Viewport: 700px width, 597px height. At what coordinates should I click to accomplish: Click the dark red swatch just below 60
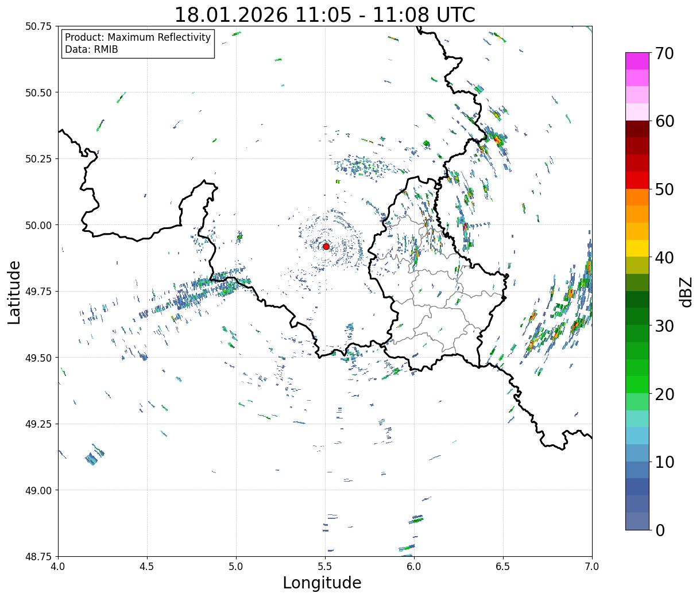pyautogui.click(x=637, y=129)
